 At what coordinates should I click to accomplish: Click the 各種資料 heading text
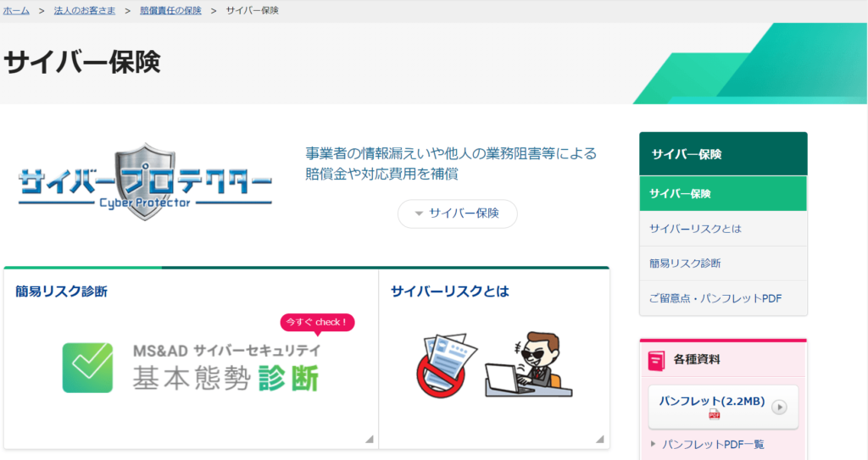coord(697,360)
